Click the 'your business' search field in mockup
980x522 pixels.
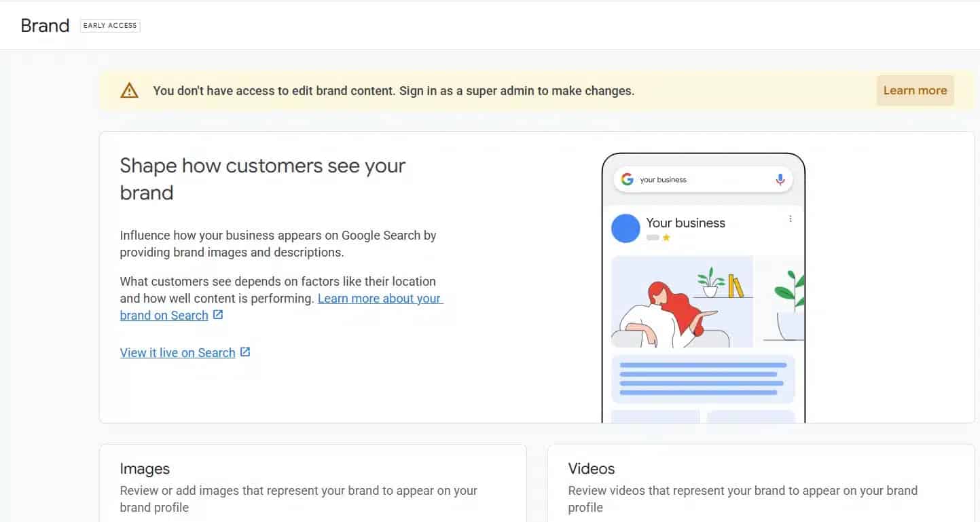pos(700,180)
